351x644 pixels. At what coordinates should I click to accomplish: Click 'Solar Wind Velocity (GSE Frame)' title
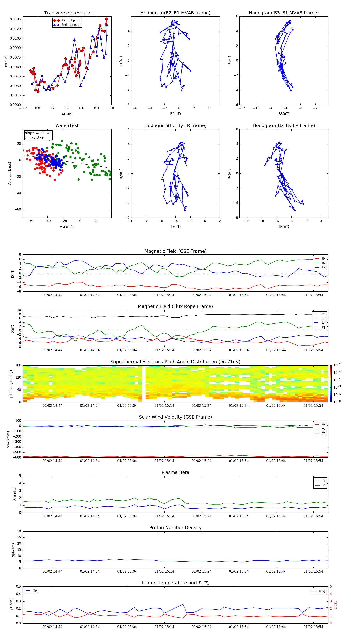(175, 417)
